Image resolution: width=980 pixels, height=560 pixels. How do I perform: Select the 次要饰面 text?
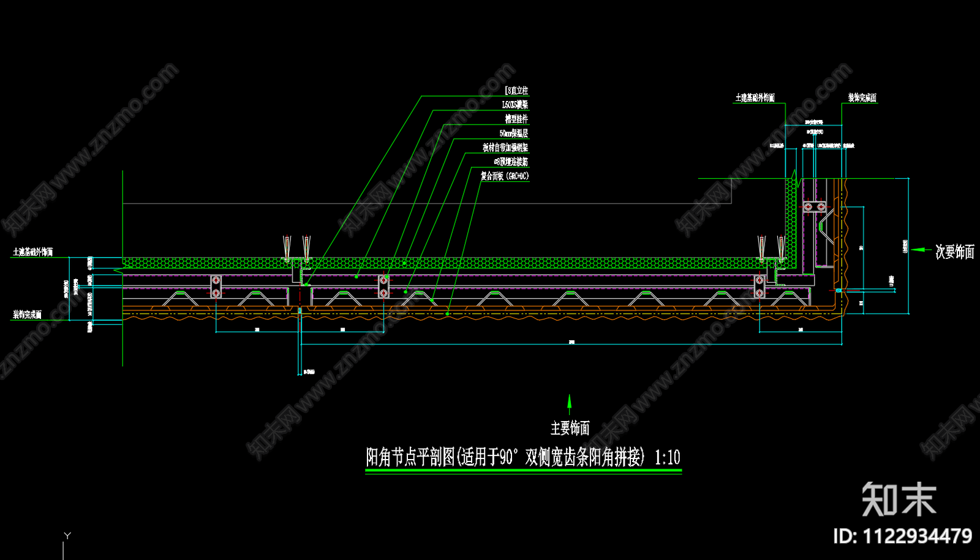point(954,252)
